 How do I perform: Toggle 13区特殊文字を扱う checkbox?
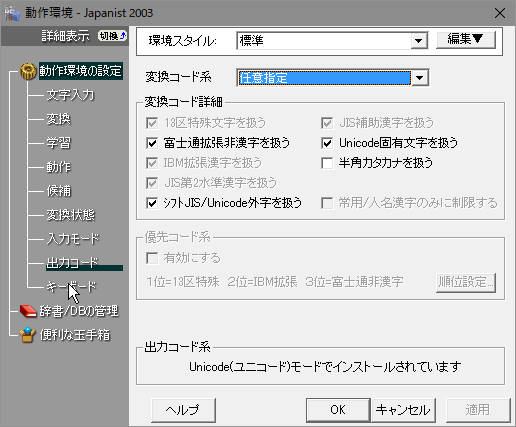click(152, 123)
